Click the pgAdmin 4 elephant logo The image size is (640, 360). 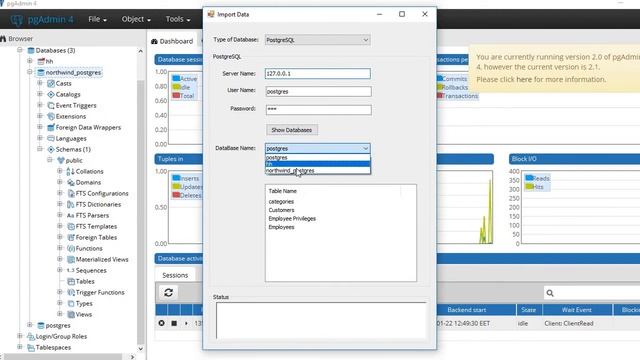coord(17,20)
